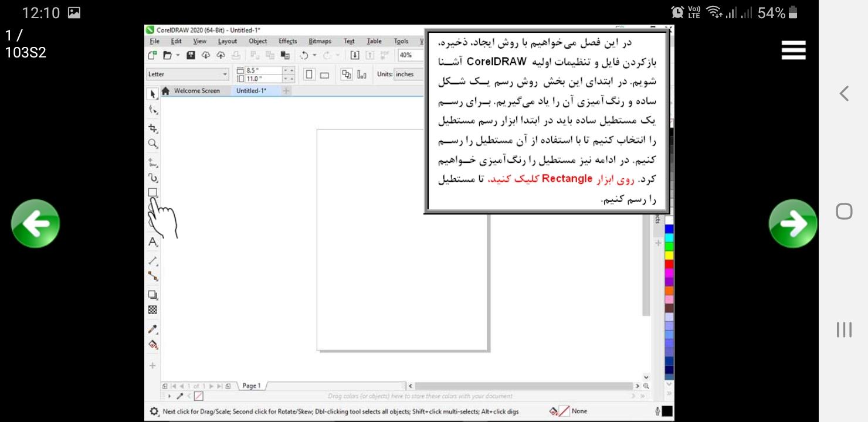Open the File menu
The width and height of the screenshot is (868, 422).
tap(154, 41)
